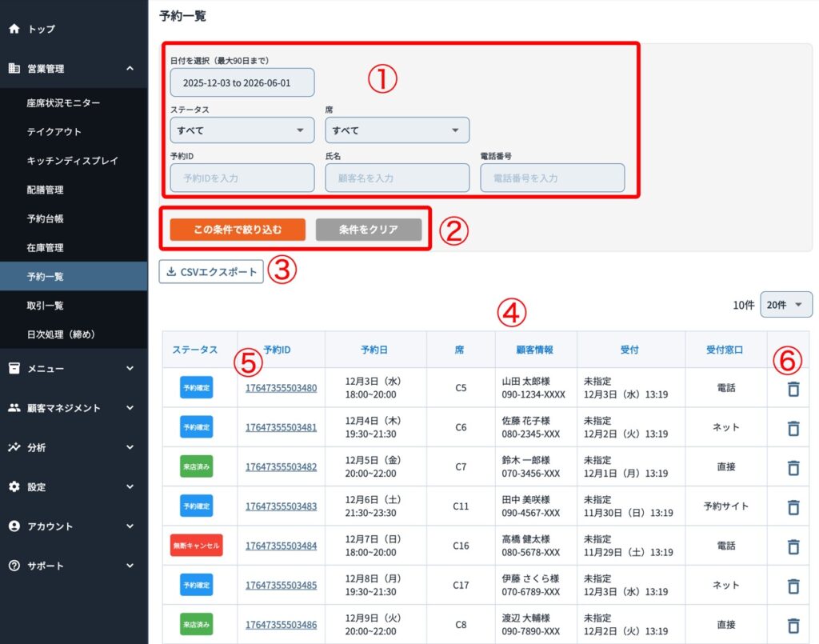Delete the reservation row for 渡辺 大輔様
Viewport: 819px width, 644px height.
click(793, 626)
